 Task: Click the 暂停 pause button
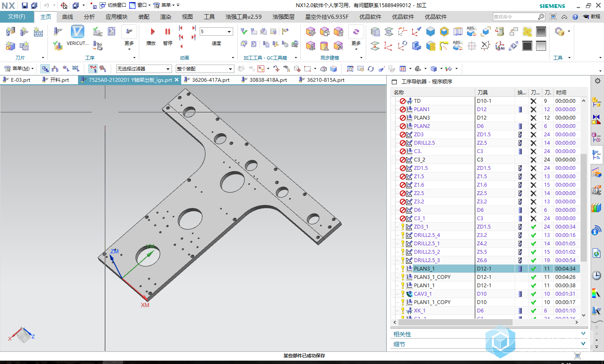coord(168,36)
